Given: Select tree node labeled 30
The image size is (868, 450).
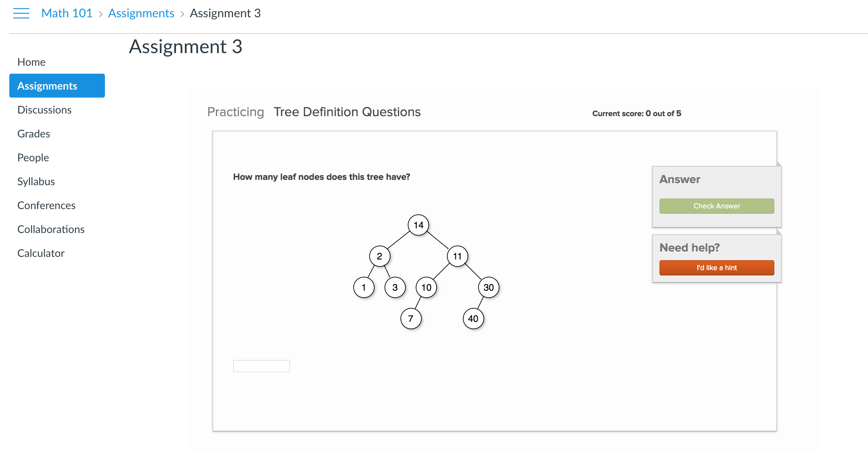Looking at the screenshot, I should tap(488, 287).
